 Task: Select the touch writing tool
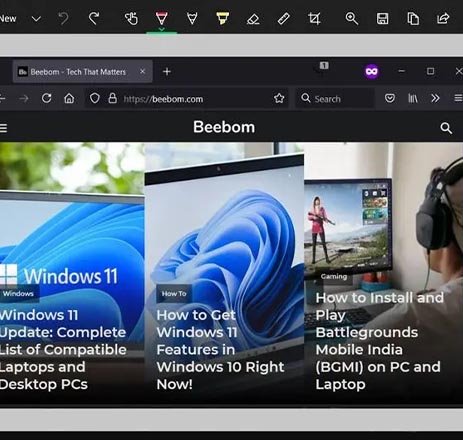tap(131, 19)
